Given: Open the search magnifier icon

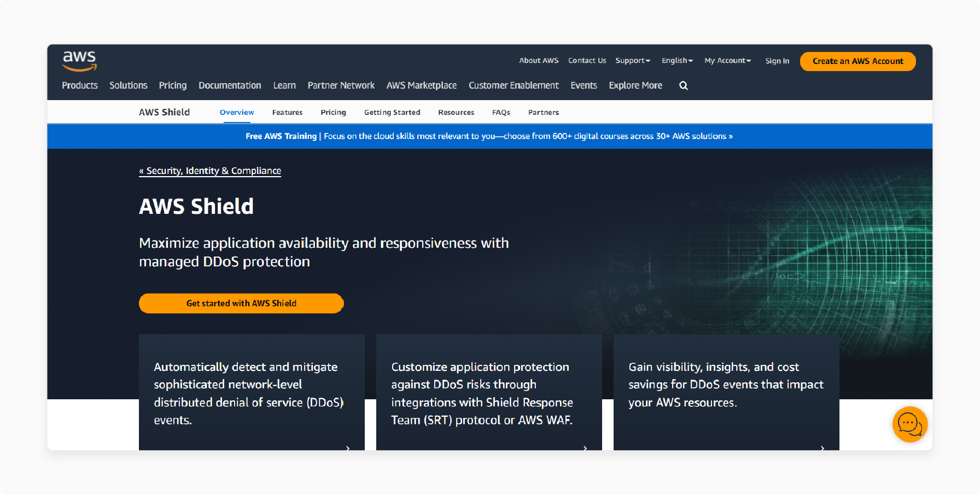Looking at the screenshot, I should tap(684, 85).
